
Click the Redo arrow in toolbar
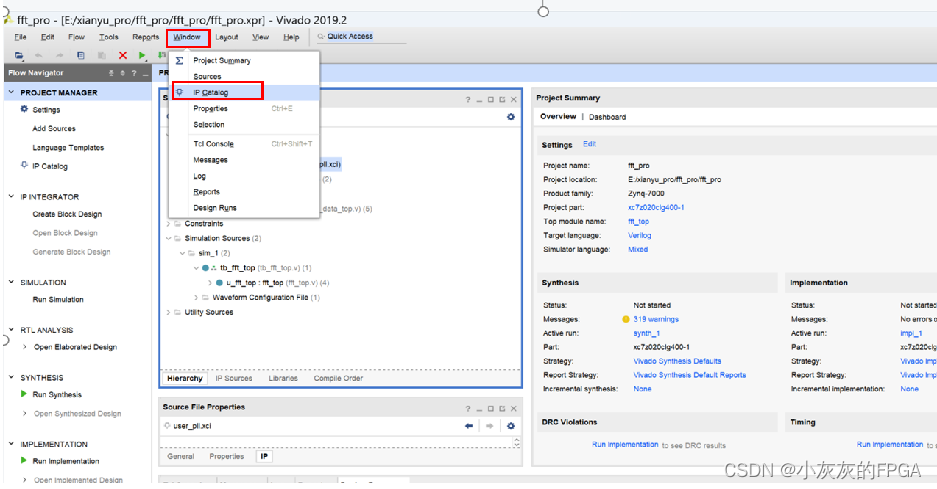(60, 56)
